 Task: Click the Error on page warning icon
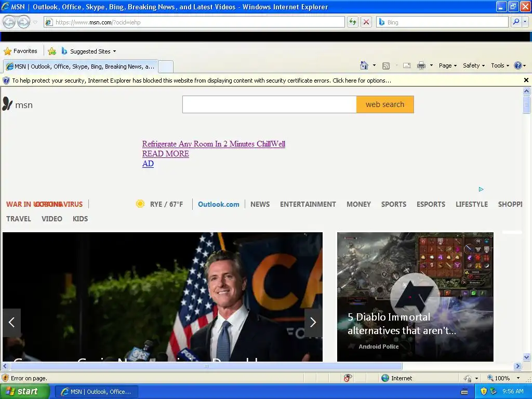pos(5,378)
